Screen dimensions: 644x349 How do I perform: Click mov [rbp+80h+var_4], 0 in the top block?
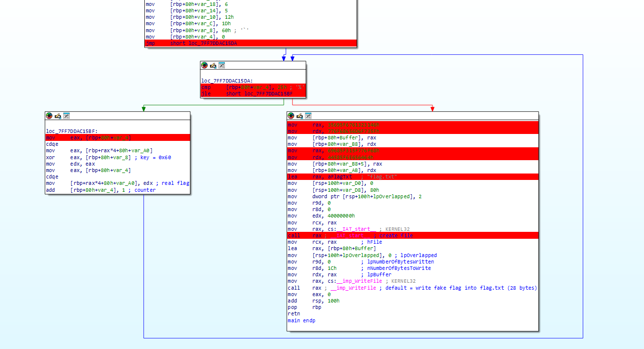tap(185, 37)
